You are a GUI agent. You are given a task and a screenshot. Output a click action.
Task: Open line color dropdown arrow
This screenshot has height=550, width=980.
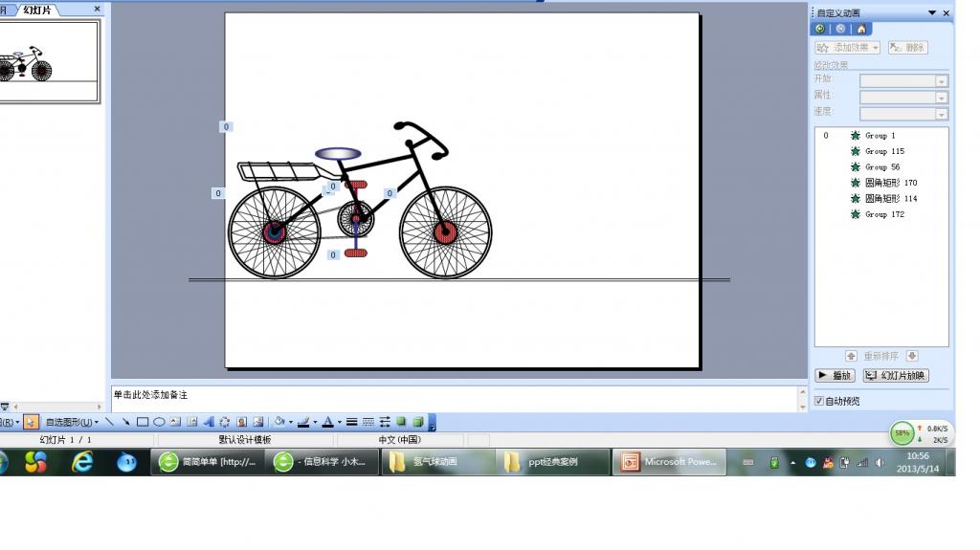point(315,423)
